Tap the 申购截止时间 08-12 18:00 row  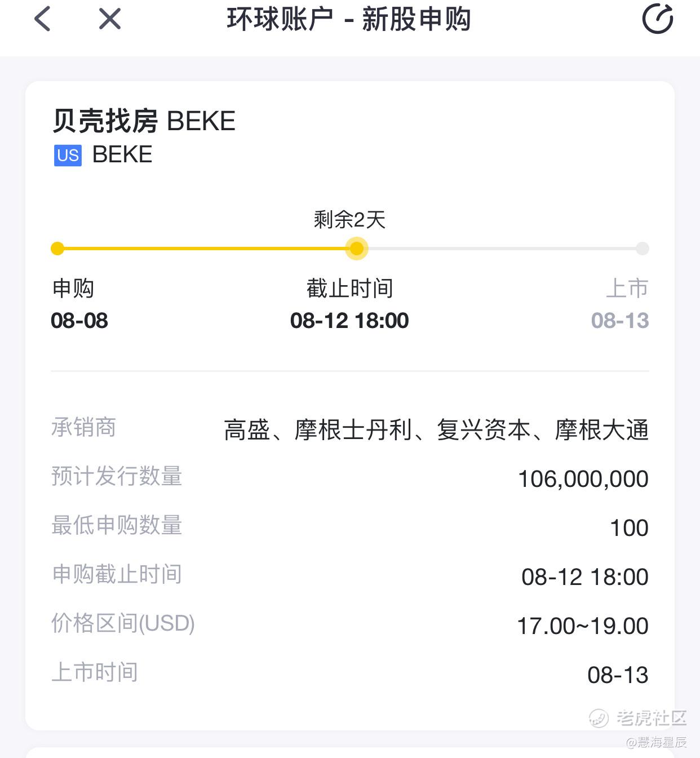point(350,576)
